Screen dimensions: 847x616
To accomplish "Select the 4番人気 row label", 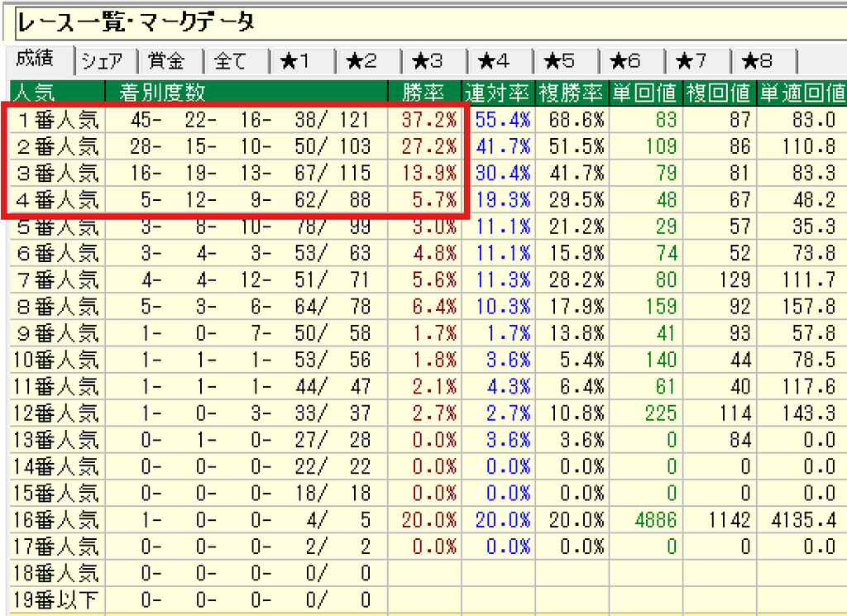I will (x=58, y=200).
